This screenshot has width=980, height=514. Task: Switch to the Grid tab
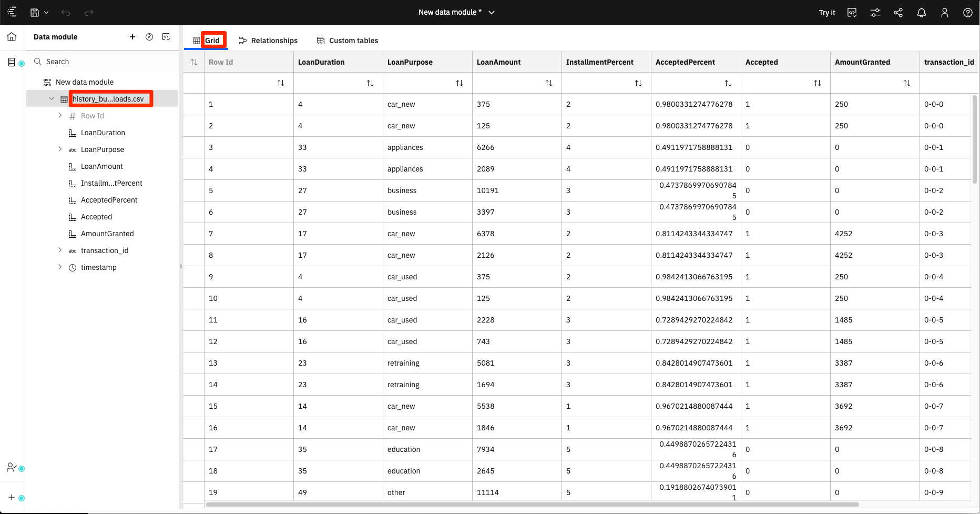206,41
